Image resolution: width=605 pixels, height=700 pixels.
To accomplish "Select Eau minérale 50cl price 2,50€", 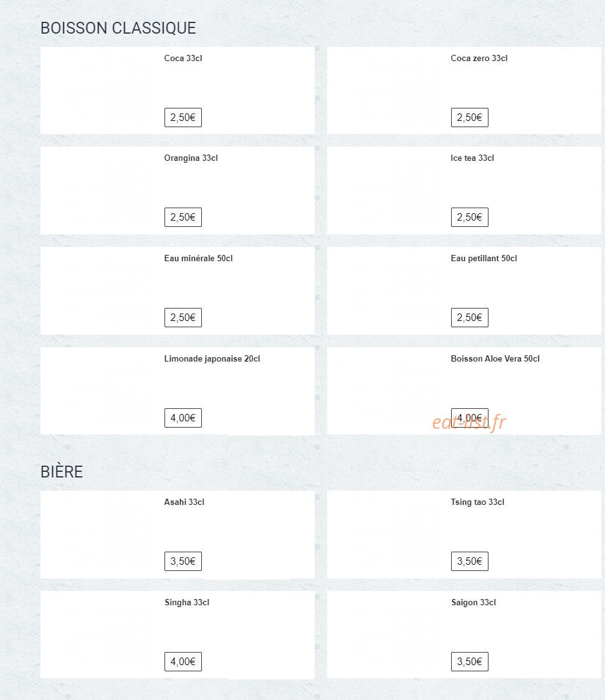I will pos(183,317).
